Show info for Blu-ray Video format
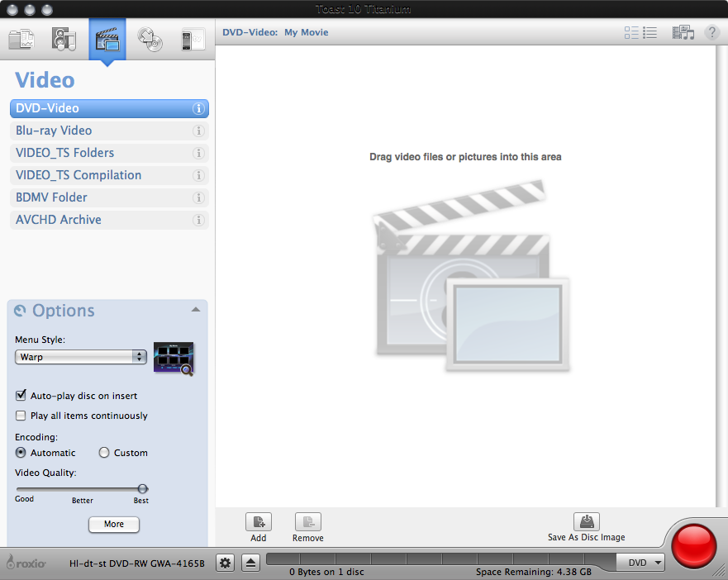 click(x=198, y=131)
